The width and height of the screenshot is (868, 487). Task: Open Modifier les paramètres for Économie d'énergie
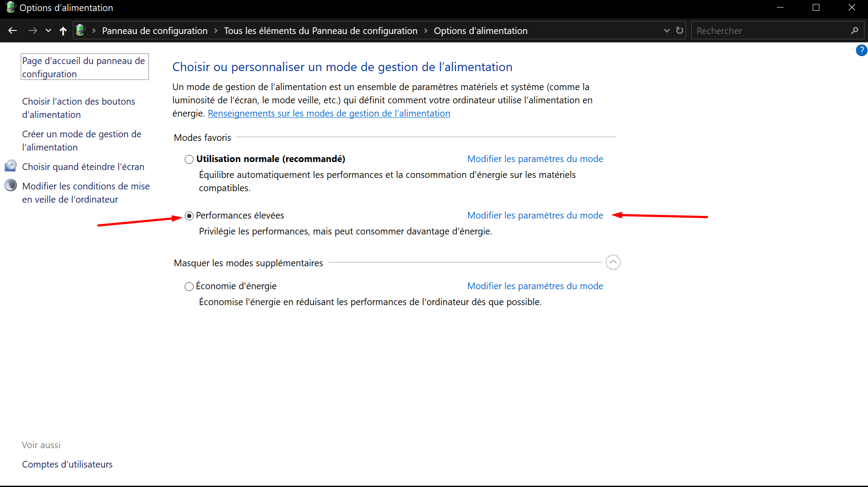click(x=535, y=286)
